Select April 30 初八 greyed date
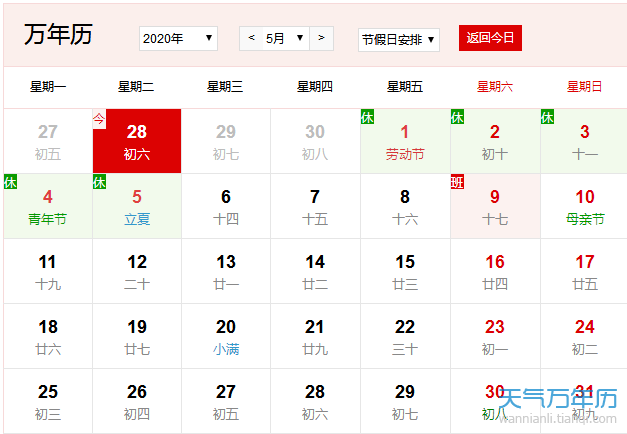627x434 pixels. click(315, 141)
